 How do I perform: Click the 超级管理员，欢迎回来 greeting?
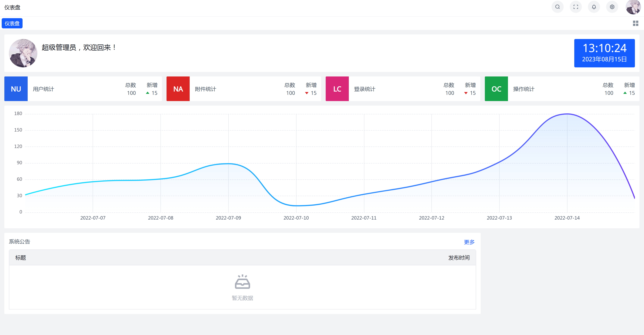[79, 48]
